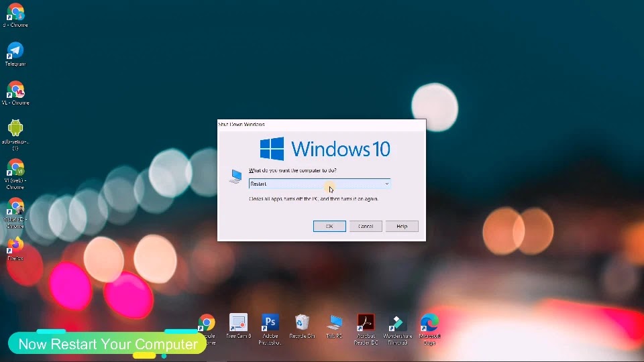
Task: Expand the Restart dropdown arrow
Action: pyautogui.click(x=386, y=184)
